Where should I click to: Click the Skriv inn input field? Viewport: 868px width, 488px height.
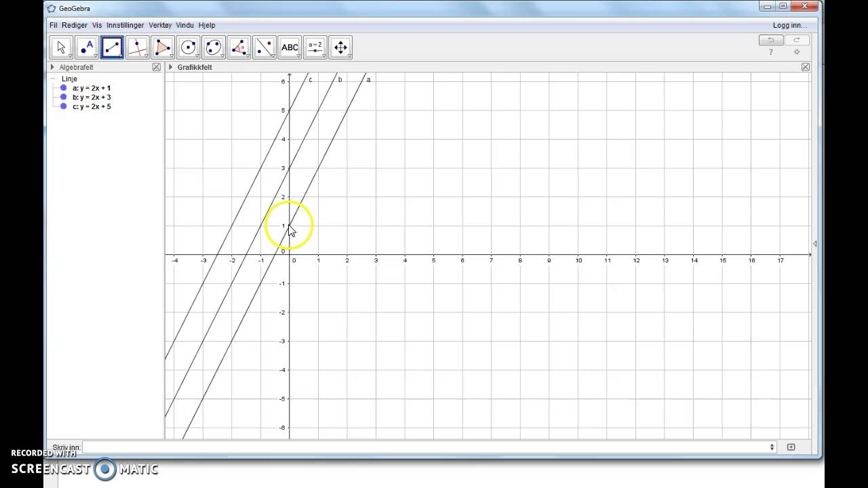point(429,447)
